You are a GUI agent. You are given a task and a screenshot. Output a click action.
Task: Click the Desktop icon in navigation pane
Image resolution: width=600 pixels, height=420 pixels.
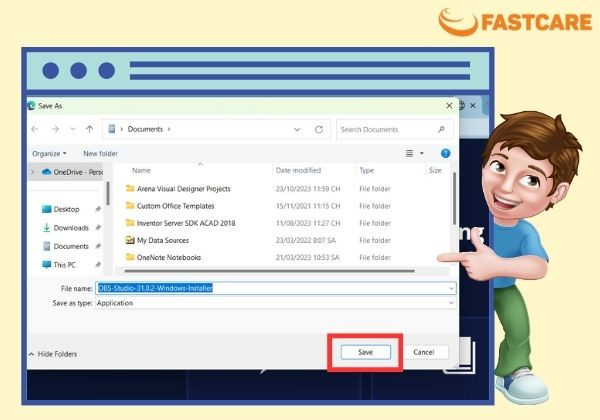click(x=46, y=209)
